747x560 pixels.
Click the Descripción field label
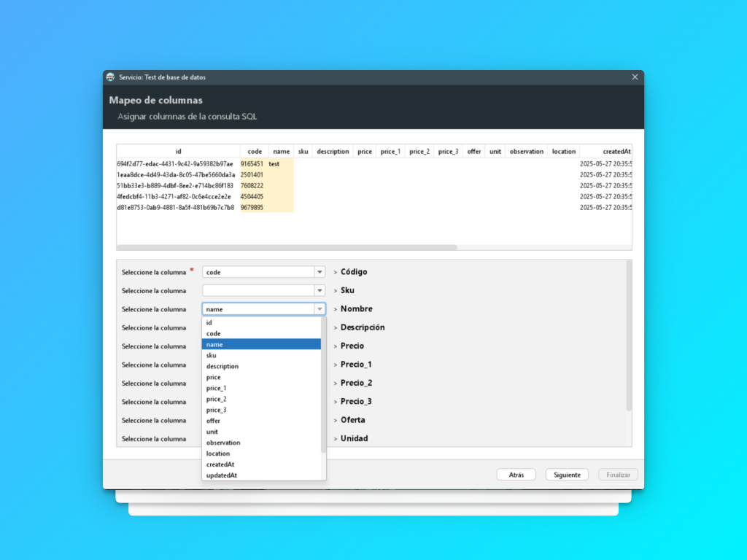[363, 327]
